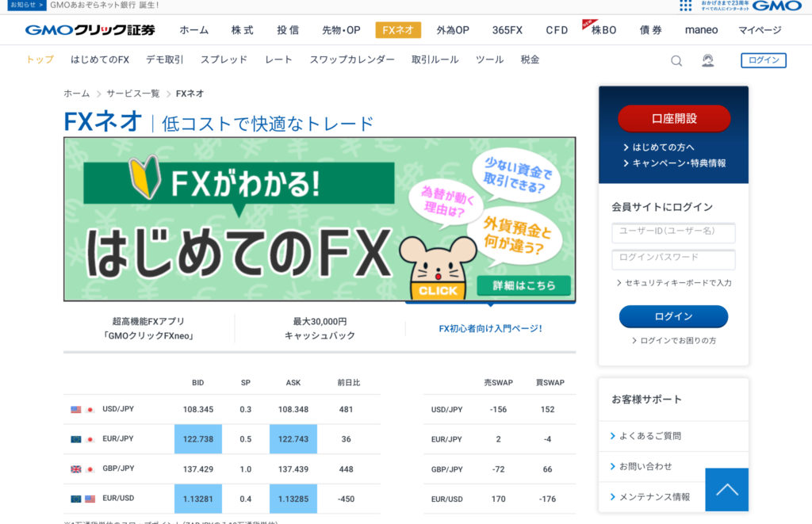The image size is (812, 524).
Task: Click the GBP/JPY BID value 137.429
Action: click(197, 469)
